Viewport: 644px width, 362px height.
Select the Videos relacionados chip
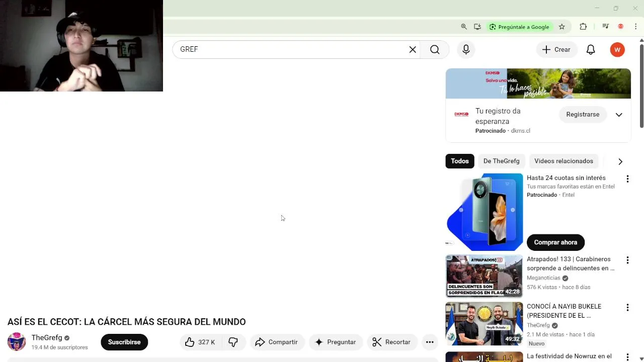coord(563,161)
